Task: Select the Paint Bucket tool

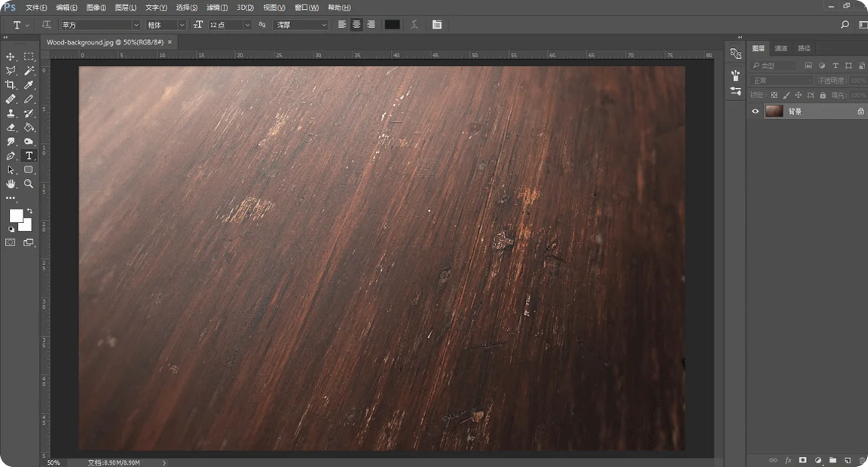Action: [x=29, y=127]
